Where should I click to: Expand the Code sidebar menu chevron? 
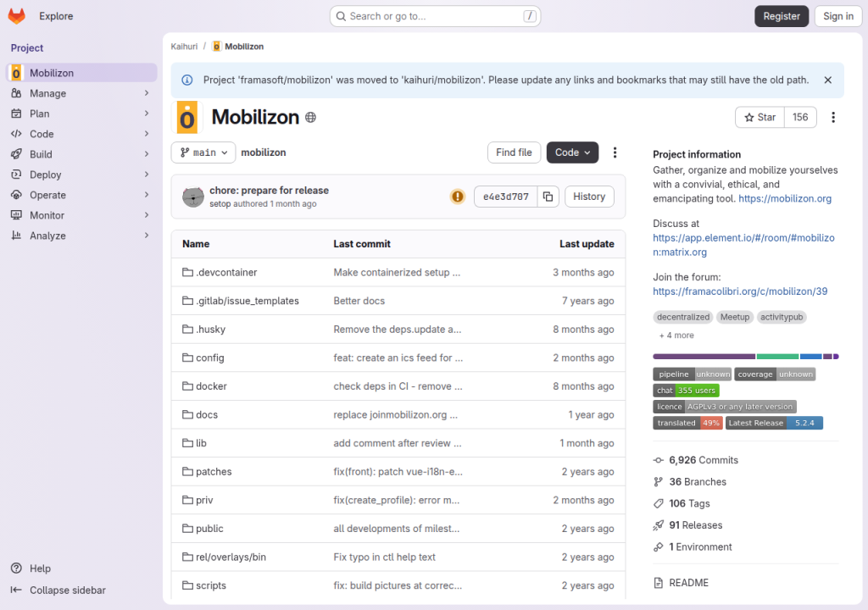[x=147, y=133]
